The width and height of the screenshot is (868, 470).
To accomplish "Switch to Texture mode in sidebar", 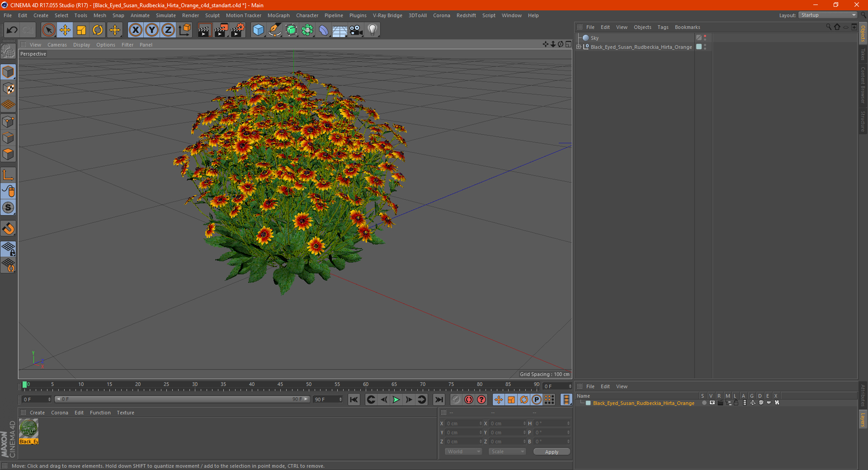I will 8,89.
